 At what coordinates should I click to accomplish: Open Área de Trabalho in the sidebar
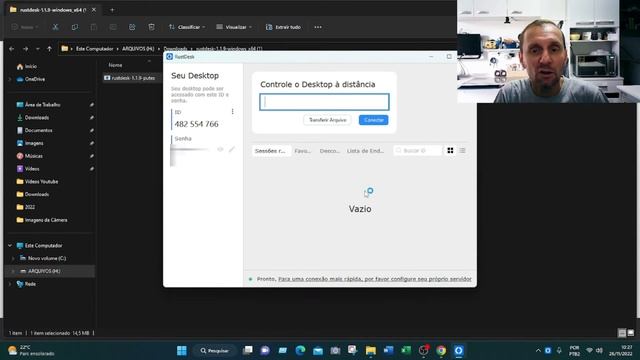(x=42, y=105)
